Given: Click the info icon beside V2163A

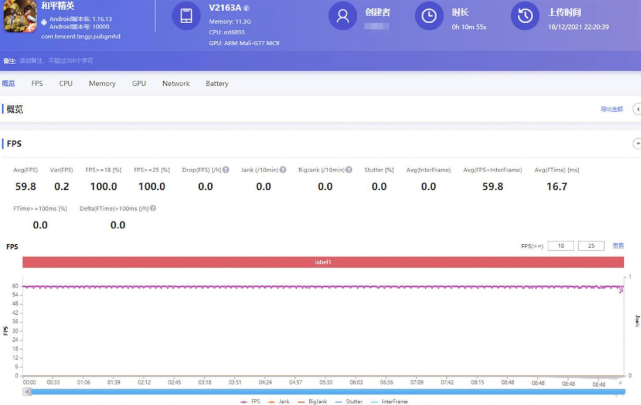Looking at the screenshot, I should [247, 8].
